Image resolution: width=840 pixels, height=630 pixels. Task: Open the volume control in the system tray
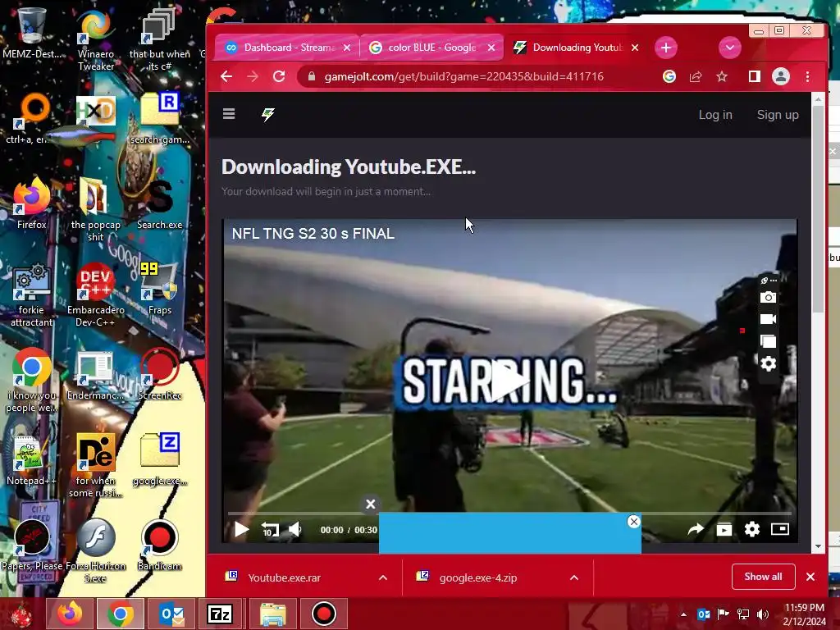(763, 614)
